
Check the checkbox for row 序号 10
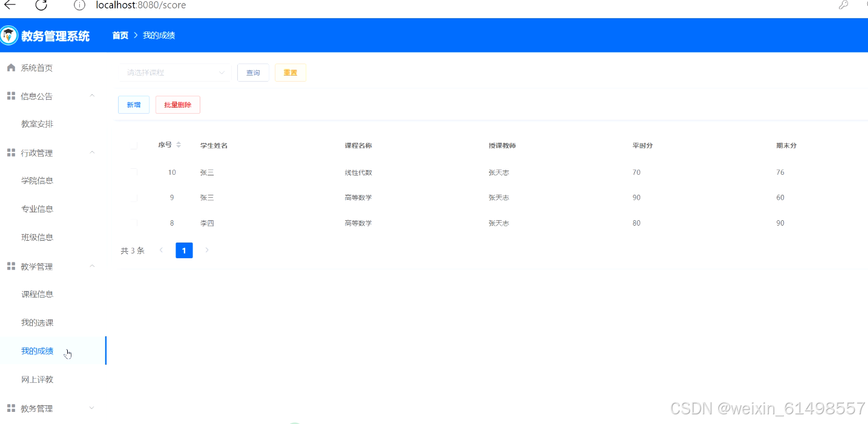[134, 172]
